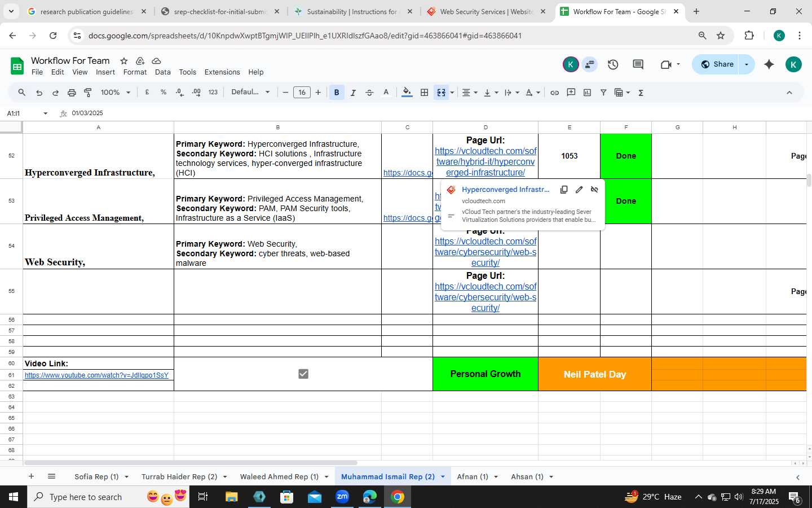Open Zoom app in taskbar

tap(342, 497)
